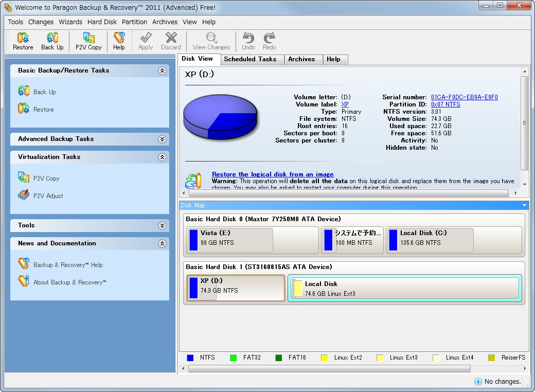The width and height of the screenshot is (535, 392).
Task: Expand the Advanced Backup Tasks section
Action: (x=163, y=139)
